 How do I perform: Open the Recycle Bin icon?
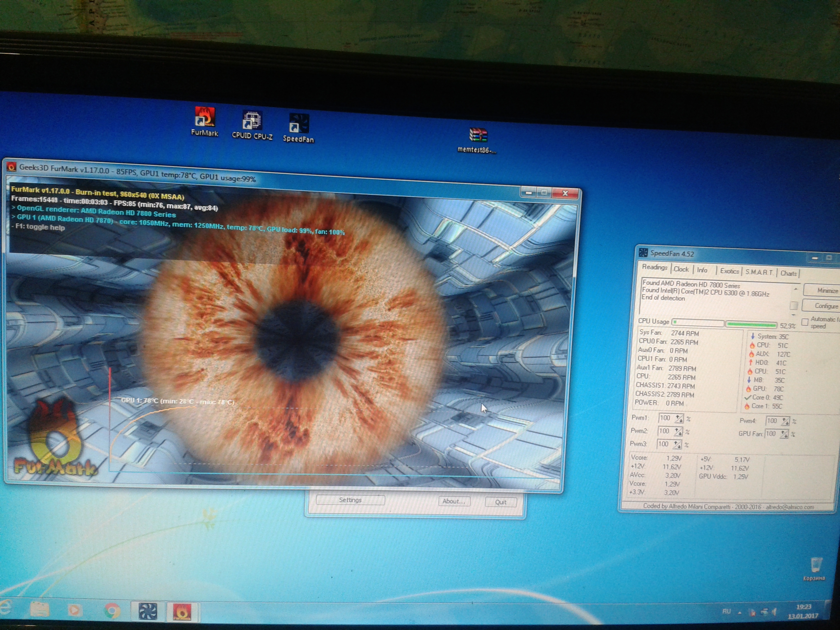pyautogui.click(x=816, y=564)
